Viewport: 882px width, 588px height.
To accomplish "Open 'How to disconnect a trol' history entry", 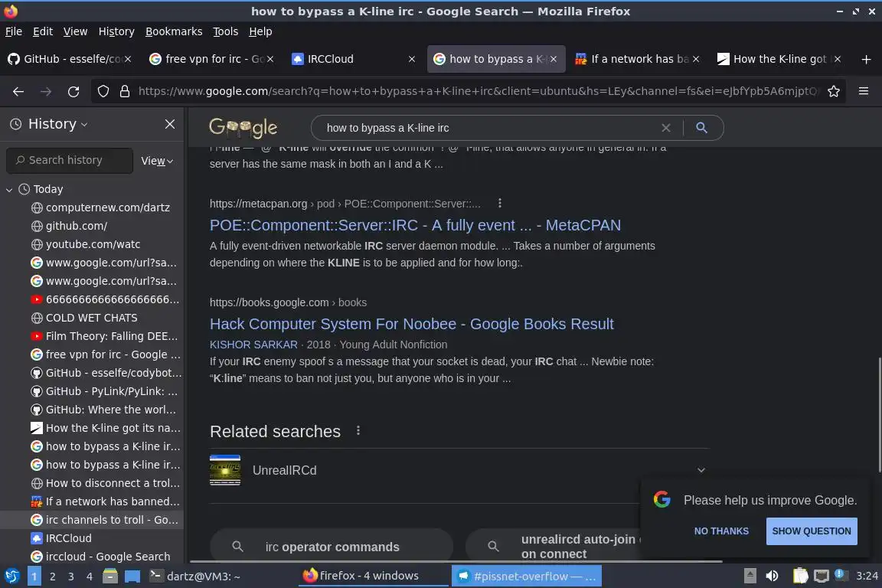I will [106, 483].
